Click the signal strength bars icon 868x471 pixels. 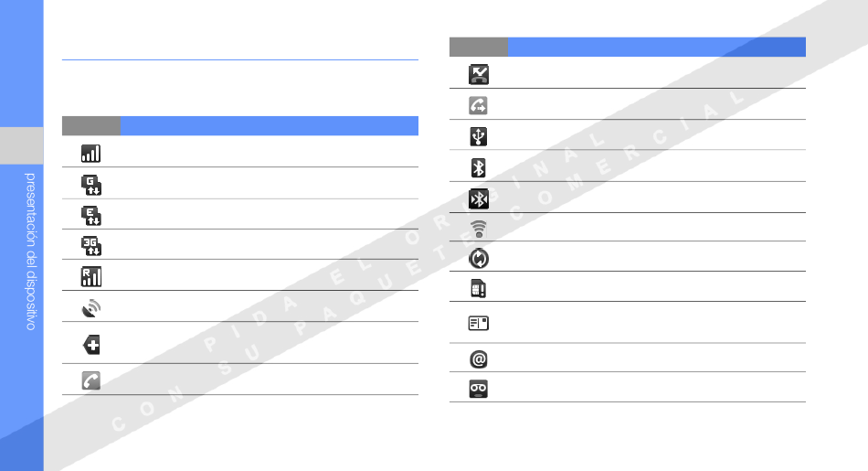(90, 154)
